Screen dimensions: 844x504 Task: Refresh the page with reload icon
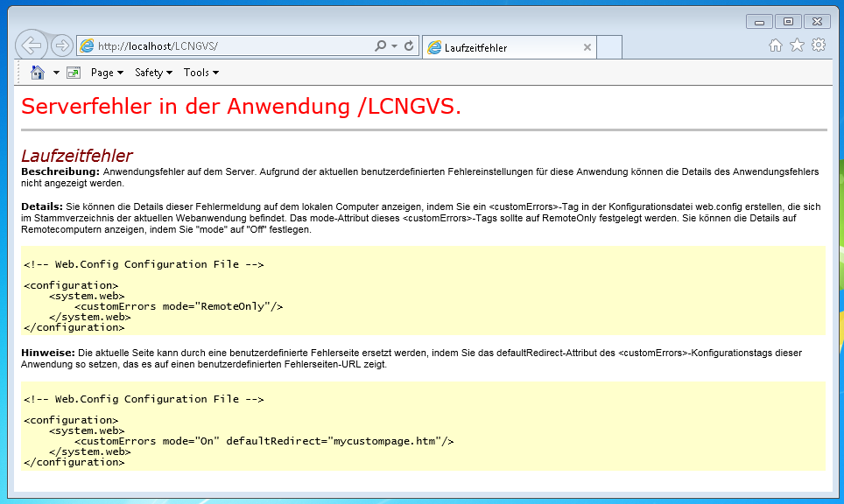click(408, 46)
